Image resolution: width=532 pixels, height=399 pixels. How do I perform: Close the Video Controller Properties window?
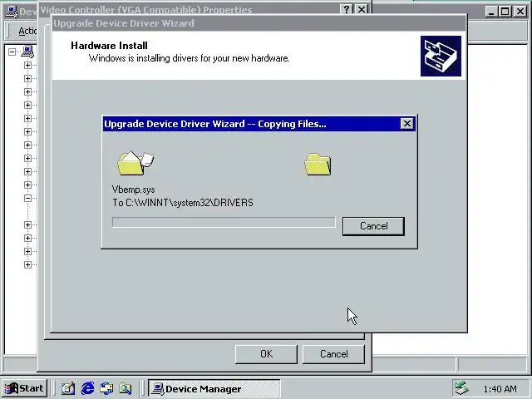362,9
